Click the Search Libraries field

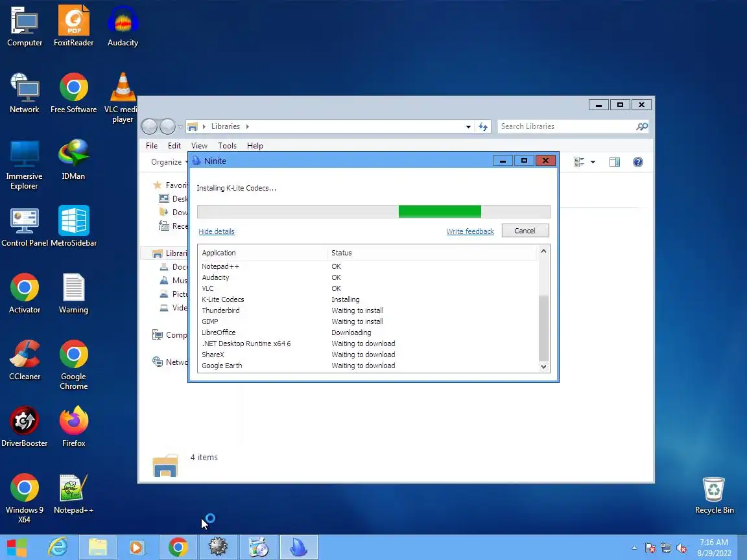pos(567,126)
